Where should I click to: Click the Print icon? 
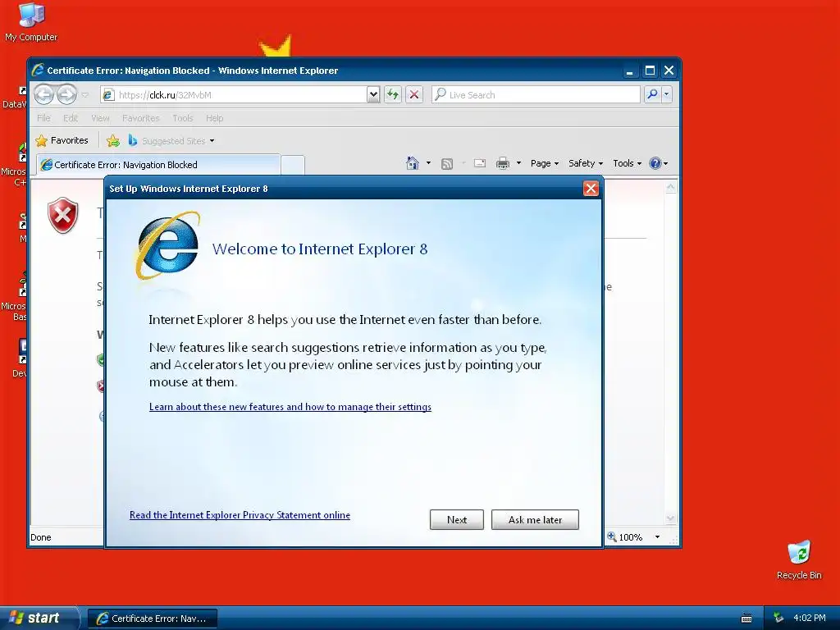[x=503, y=163]
